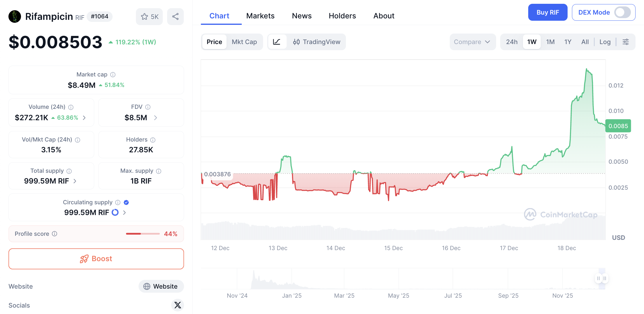This screenshot has height=314, width=644.
Task: Click the circulating supply verified badge
Action: point(126,202)
